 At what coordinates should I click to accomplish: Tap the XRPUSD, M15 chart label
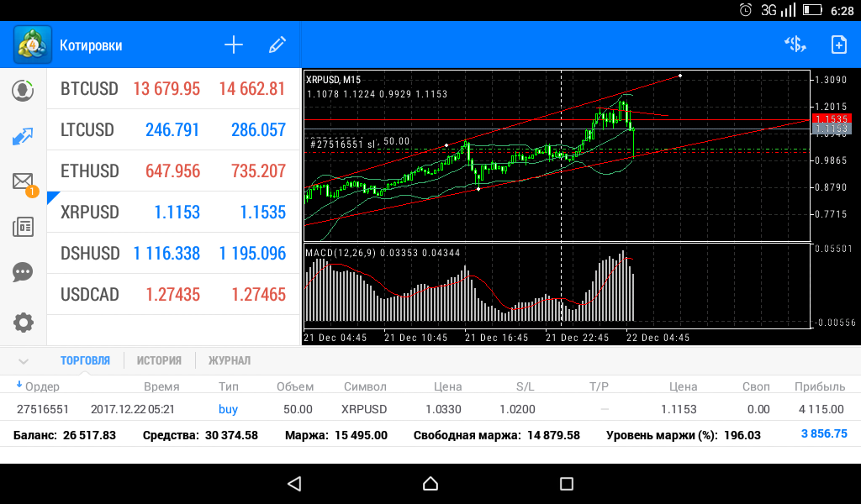click(x=333, y=80)
